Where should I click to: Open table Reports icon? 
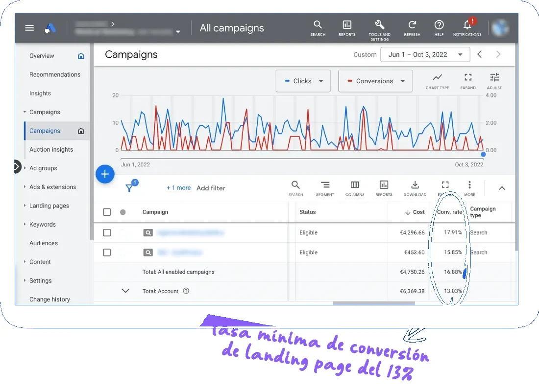384,188
